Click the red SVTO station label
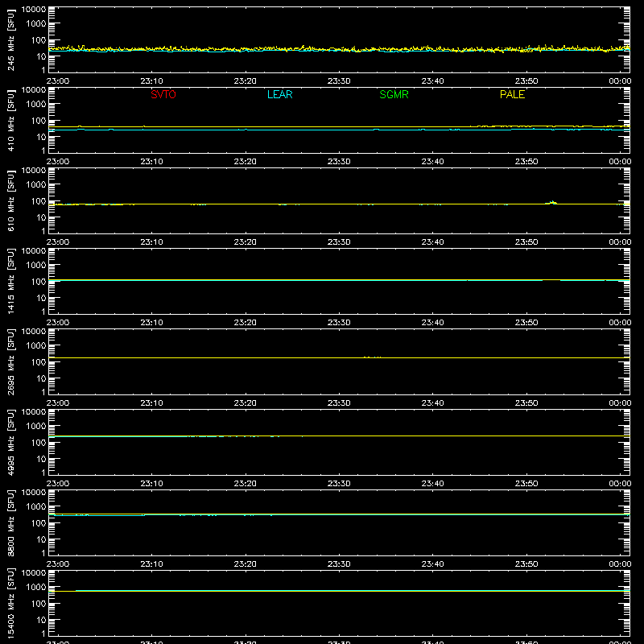The image size is (644, 644). pyautogui.click(x=163, y=94)
